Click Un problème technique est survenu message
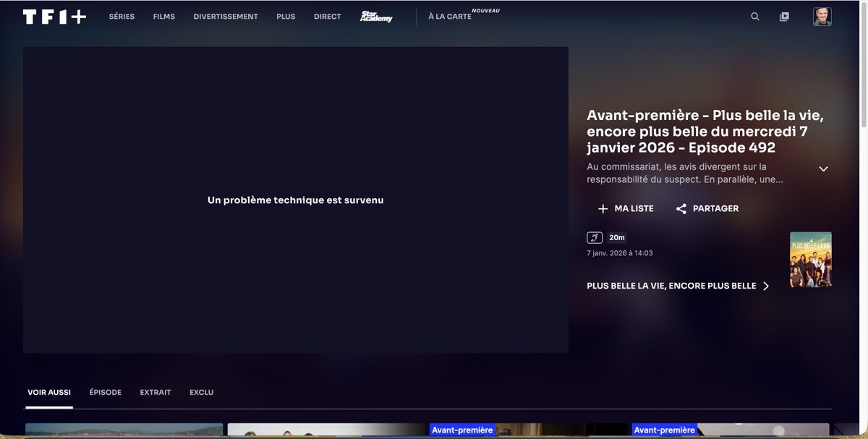Image resolution: width=868 pixels, height=439 pixels. pyautogui.click(x=296, y=200)
